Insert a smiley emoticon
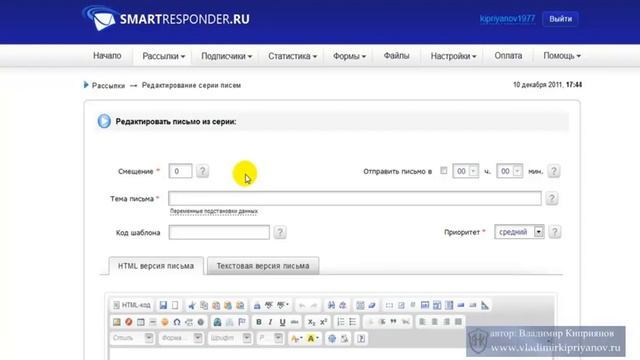 [164, 322]
